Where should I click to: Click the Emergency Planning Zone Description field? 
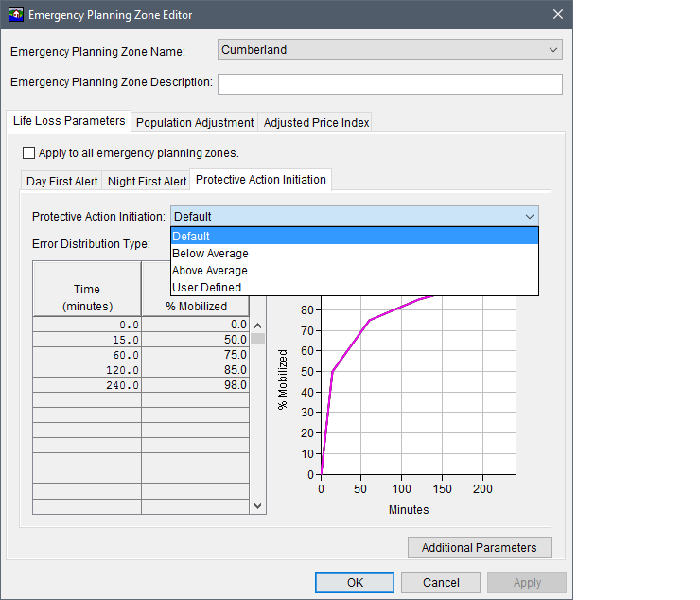click(x=390, y=84)
